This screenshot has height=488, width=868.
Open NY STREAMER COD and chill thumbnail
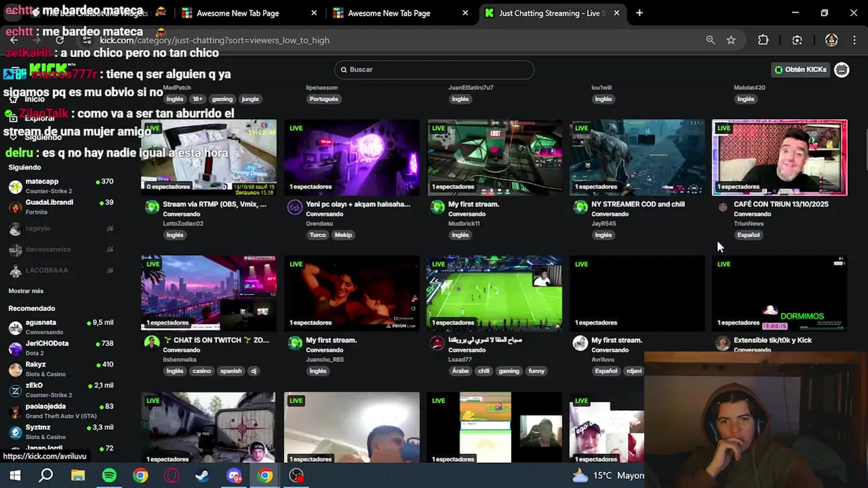[637, 158]
